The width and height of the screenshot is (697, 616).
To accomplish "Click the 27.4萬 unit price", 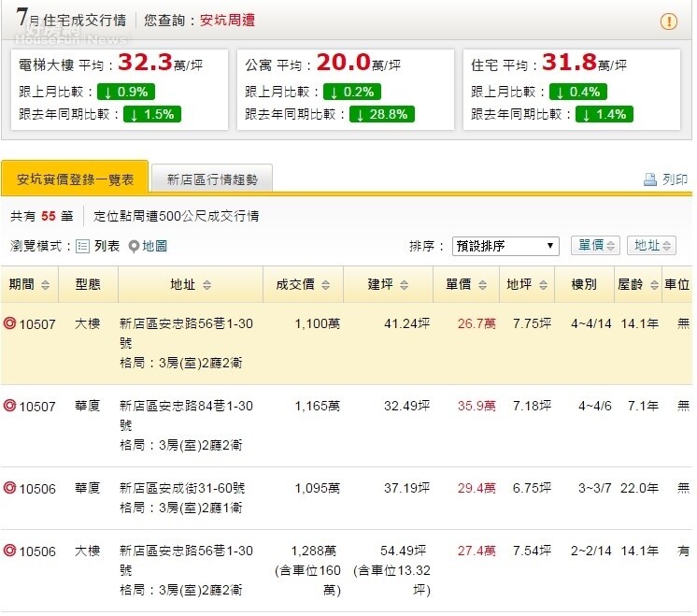I will 477,551.
